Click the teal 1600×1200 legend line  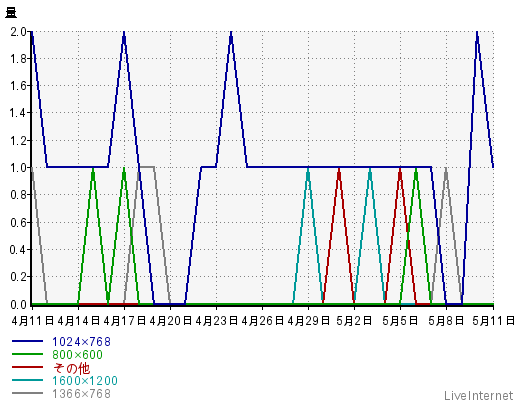coord(27,380)
